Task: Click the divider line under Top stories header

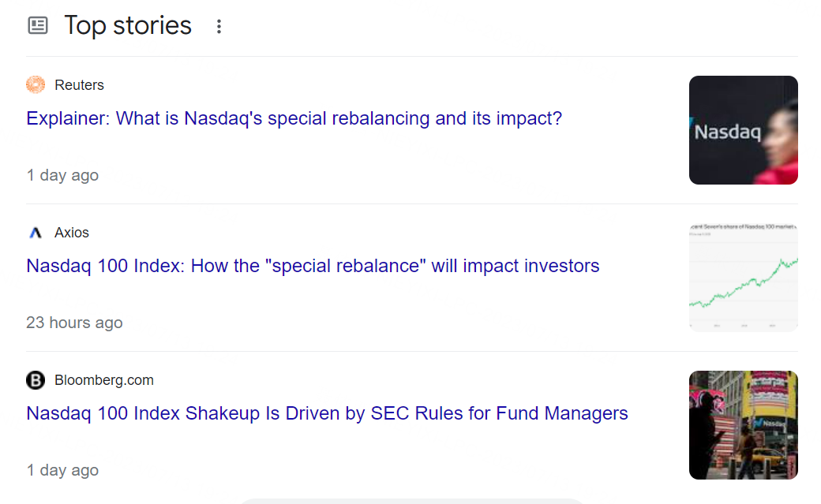Action: pyautogui.click(x=410, y=56)
